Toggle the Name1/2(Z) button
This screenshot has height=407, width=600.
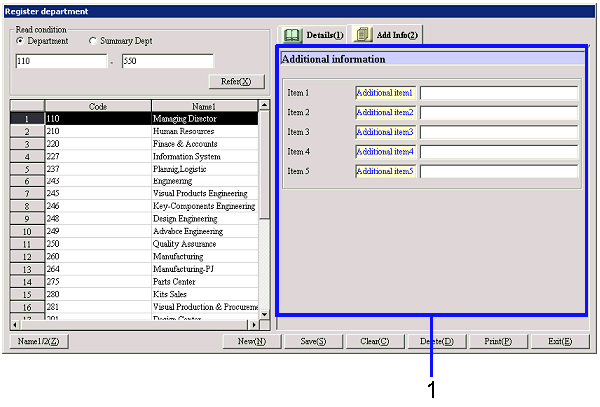pos(39,341)
